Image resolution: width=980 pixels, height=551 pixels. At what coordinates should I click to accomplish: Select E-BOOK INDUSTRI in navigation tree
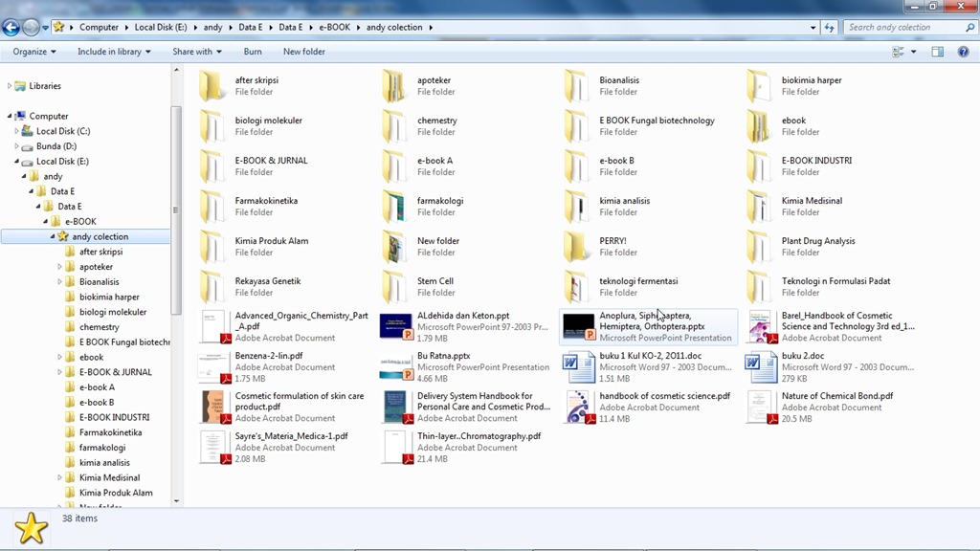point(114,417)
